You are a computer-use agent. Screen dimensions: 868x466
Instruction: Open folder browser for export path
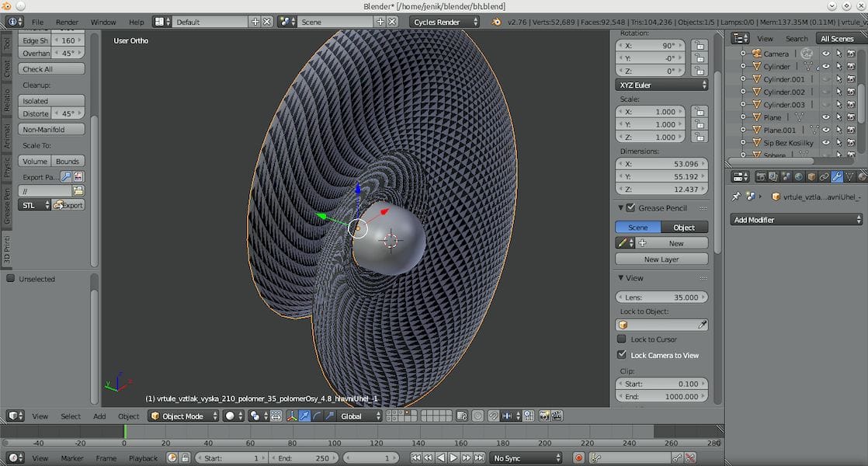coord(78,190)
